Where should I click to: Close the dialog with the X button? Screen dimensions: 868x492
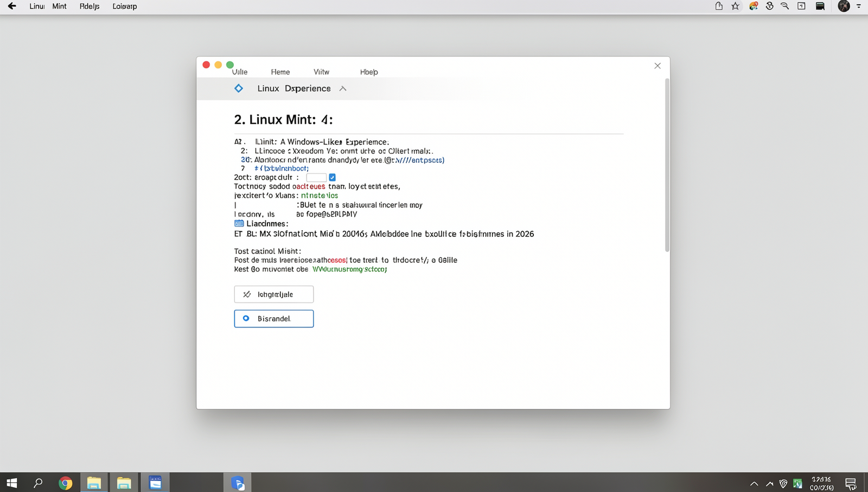[x=658, y=66]
